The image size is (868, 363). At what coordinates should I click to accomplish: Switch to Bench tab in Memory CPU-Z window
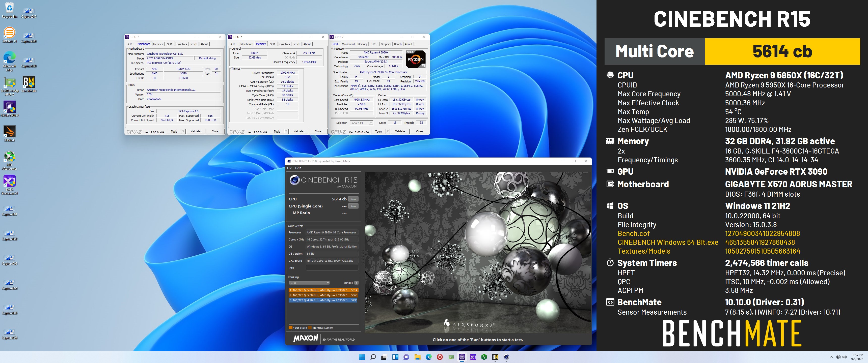click(296, 44)
